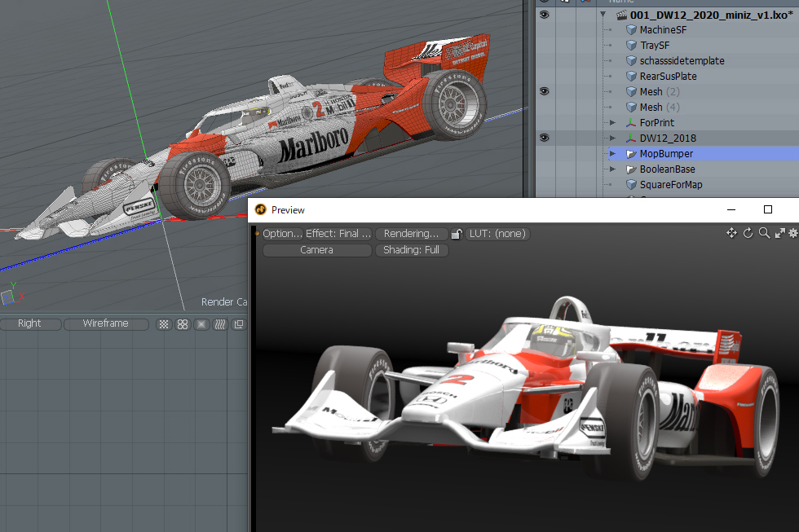
Task: Click the scene clapperboard icon of 001_DW12_2020_miniz_v1.lxo
Action: tap(621, 15)
